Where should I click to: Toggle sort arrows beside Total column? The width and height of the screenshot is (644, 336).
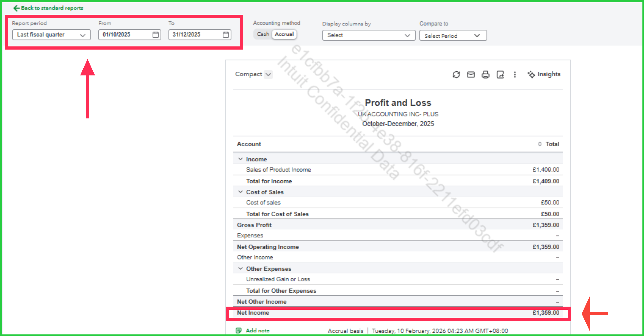click(540, 144)
